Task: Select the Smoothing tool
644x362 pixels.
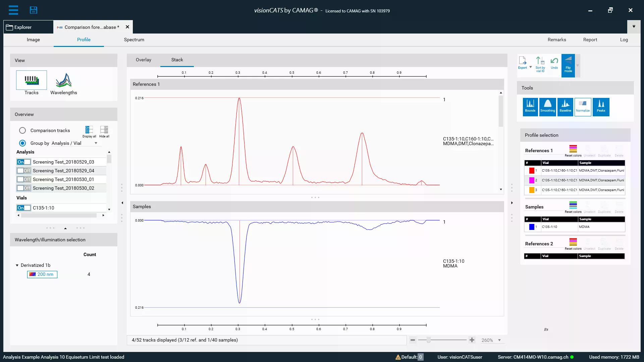Action: [x=547, y=107]
